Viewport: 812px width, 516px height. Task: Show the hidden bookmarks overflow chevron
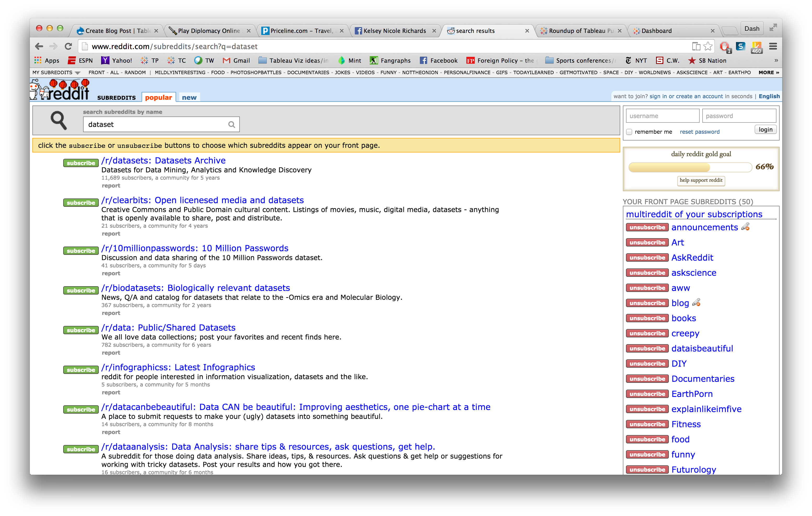(776, 60)
